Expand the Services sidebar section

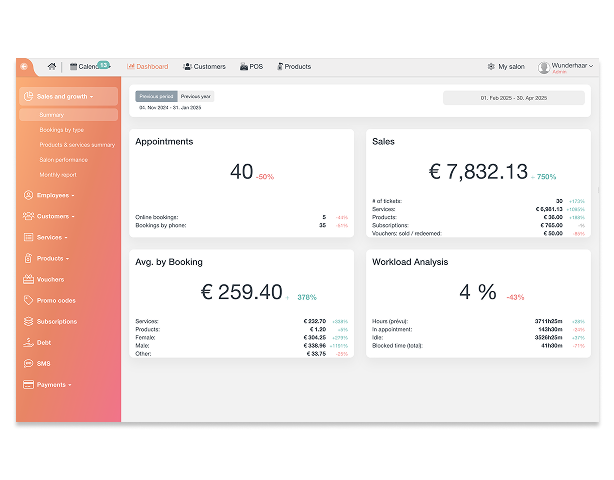coord(52,237)
